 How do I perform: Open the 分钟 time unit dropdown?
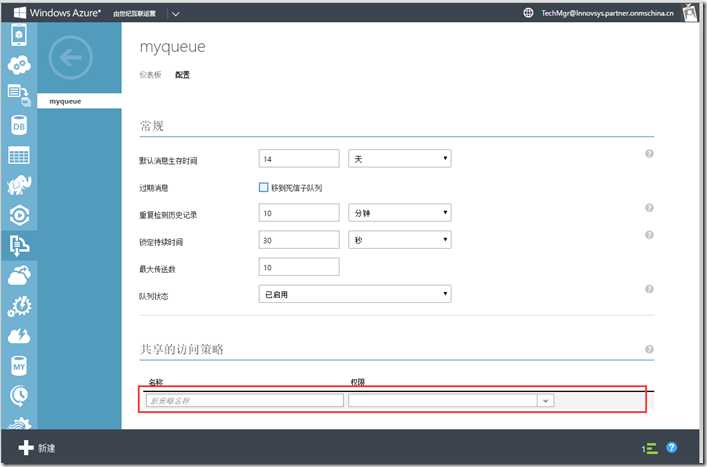[x=399, y=213]
